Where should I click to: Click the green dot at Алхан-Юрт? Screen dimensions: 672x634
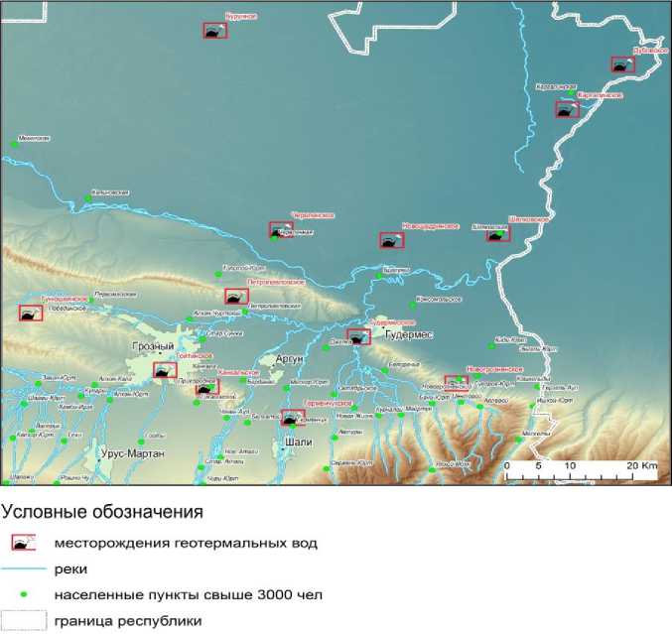[x=110, y=400]
